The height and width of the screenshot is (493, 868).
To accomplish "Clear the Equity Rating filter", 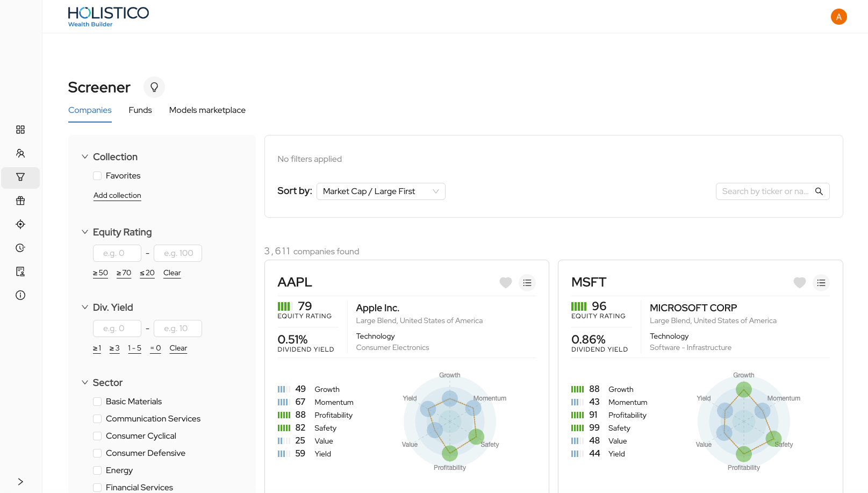I will 172,273.
